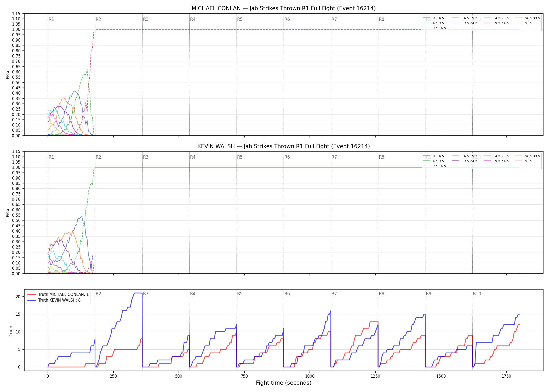Click the 'Fight time (seconds)' axis label

tap(284, 383)
